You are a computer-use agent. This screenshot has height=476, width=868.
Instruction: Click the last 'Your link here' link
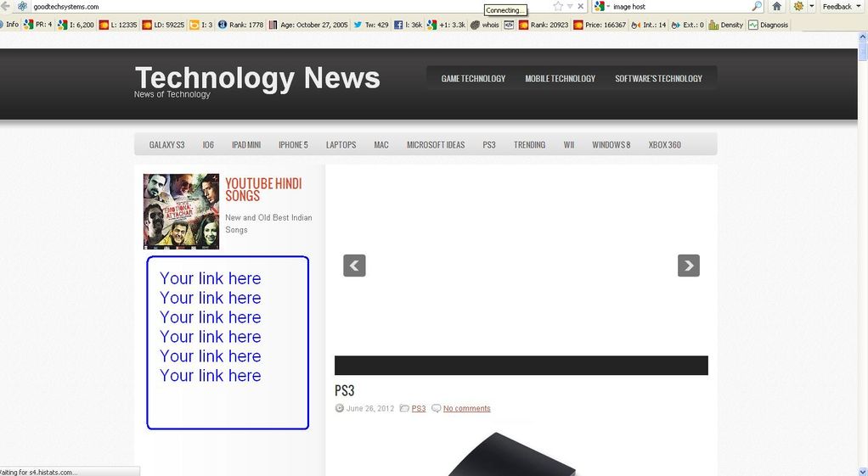[211, 375]
